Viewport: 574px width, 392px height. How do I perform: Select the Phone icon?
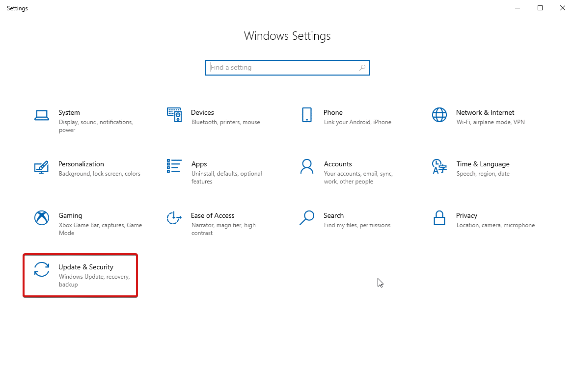tap(306, 116)
